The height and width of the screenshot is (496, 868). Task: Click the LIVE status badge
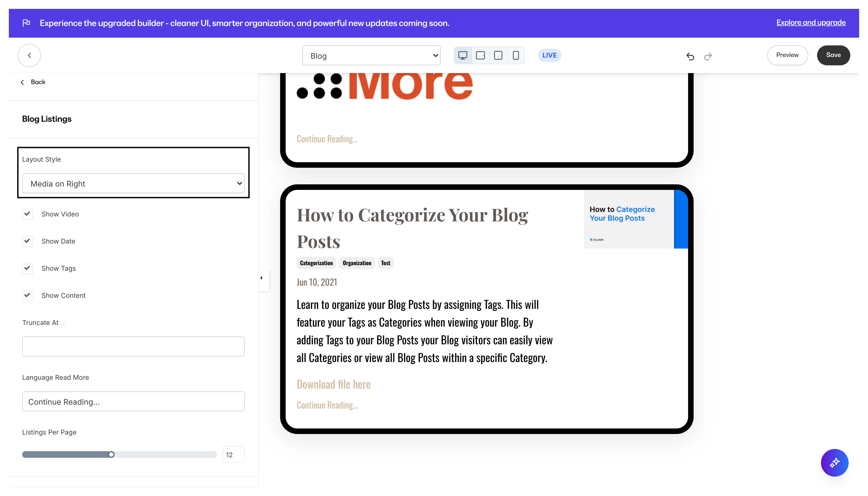(x=549, y=55)
